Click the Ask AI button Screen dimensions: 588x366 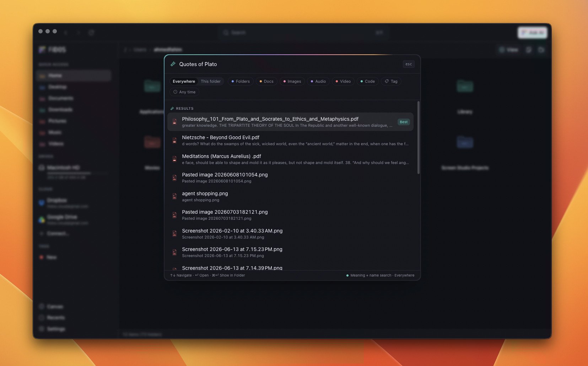point(532,33)
